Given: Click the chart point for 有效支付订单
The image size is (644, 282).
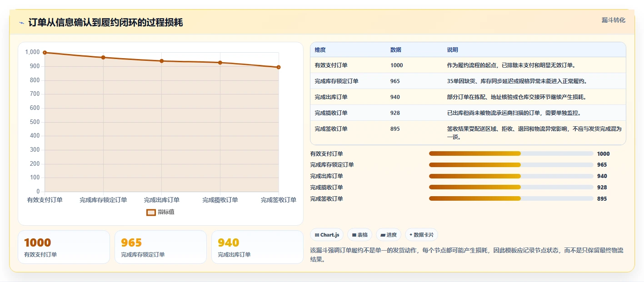Looking at the screenshot, I should 45,53.
